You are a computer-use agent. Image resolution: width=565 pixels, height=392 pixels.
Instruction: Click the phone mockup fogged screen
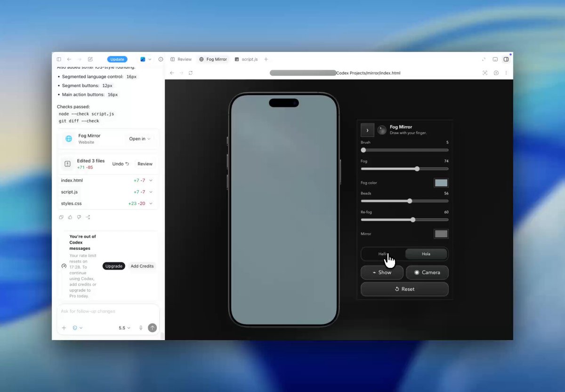tap(284, 209)
